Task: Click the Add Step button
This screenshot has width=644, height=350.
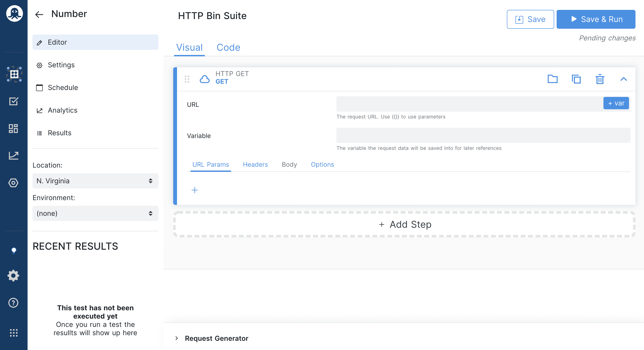Action: point(404,224)
